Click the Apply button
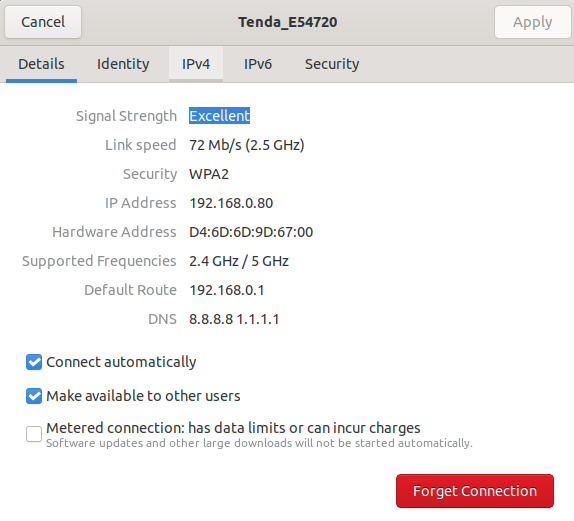The width and height of the screenshot is (574, 521). pos(532,22)
